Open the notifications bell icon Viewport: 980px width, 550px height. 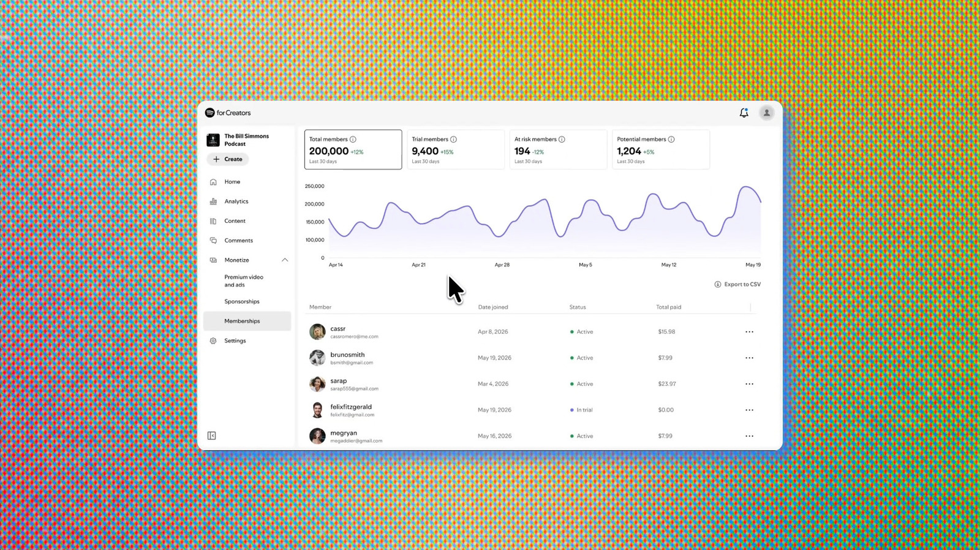pyautogui.click(x=744, y=113)
